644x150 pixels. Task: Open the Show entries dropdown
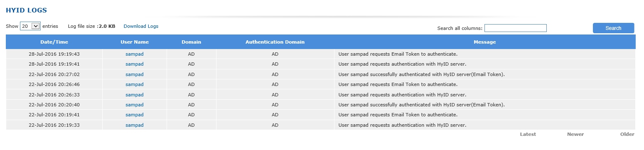point(30,26)
